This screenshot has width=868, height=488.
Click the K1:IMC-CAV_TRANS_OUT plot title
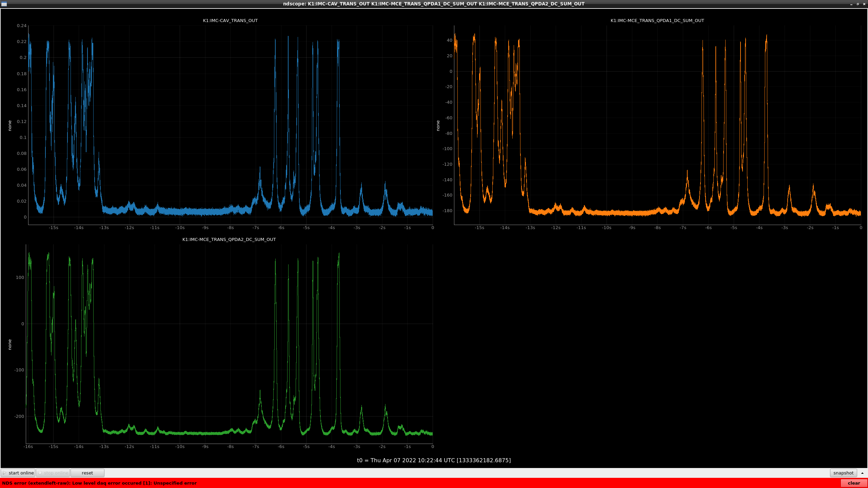coord(230,20)
